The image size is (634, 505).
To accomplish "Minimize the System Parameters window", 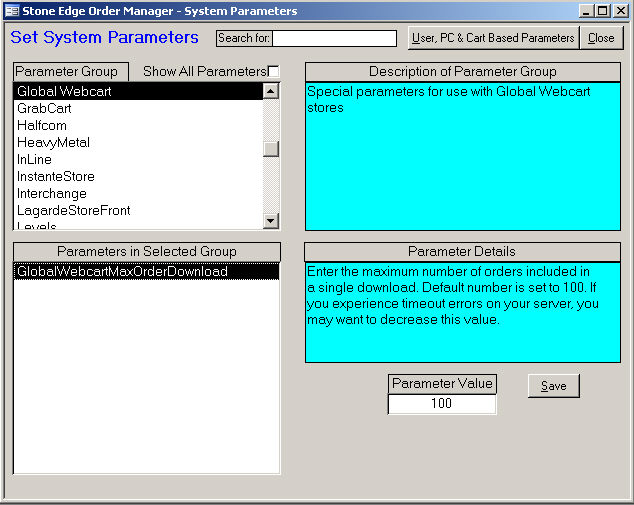I will [586, 11].
